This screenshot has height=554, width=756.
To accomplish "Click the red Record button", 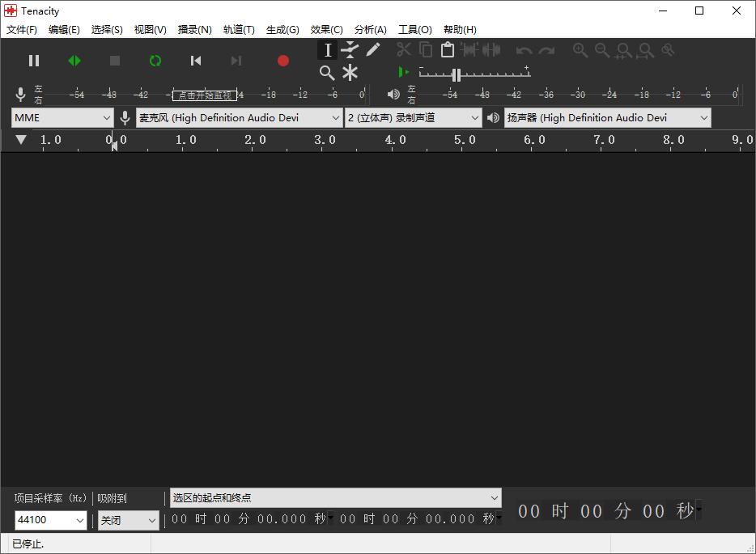I will coord(283,61).
